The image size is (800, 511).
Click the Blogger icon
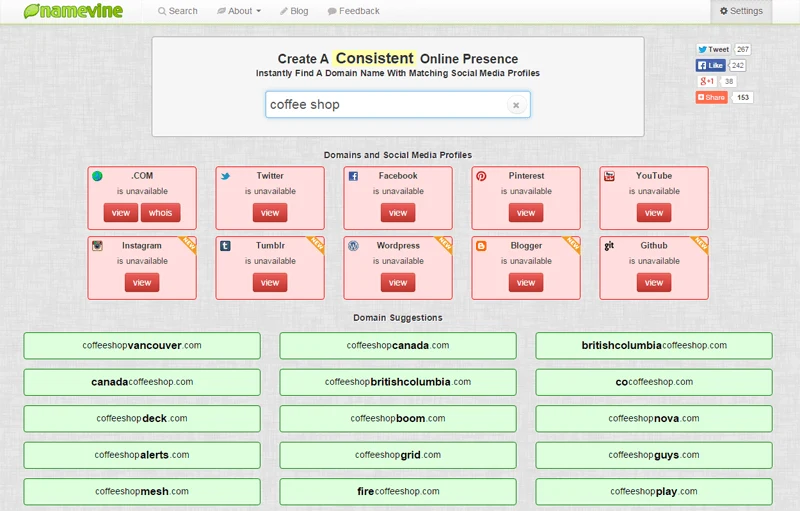pyautogui.click(x=481, y=246)
